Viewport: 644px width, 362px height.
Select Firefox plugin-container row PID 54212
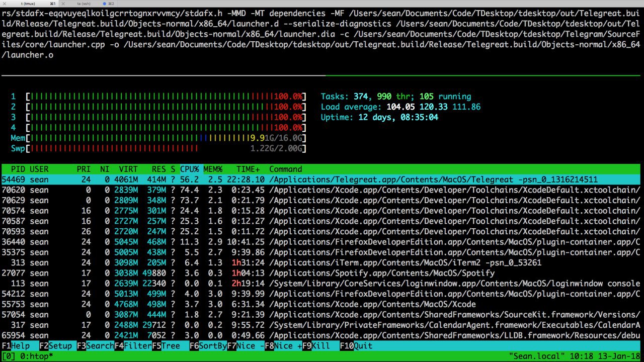321,294
